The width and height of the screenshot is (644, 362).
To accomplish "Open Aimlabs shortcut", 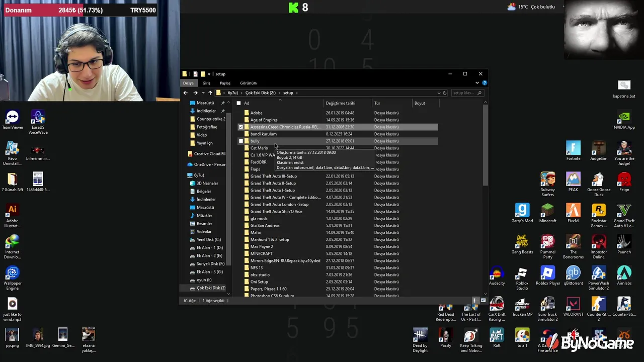I will (624, 276).
